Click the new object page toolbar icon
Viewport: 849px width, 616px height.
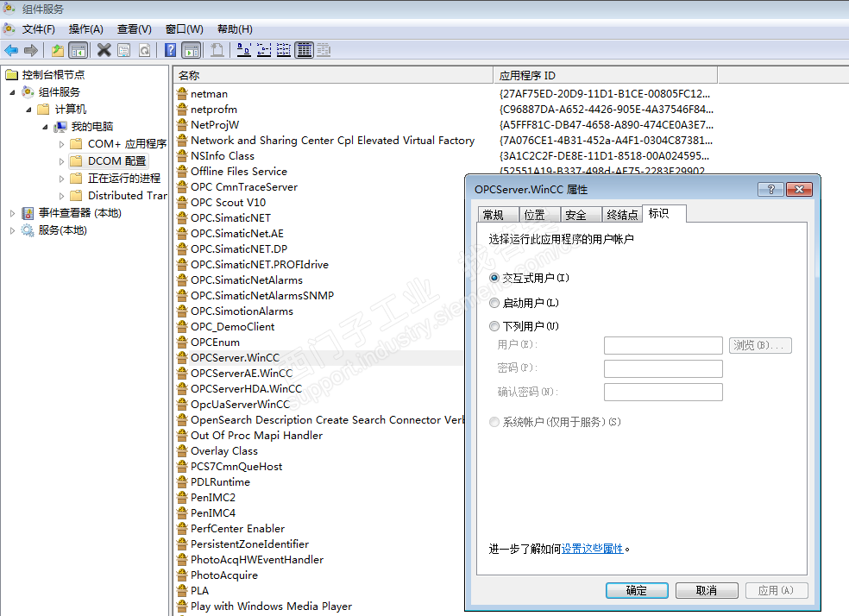point(217,50)
